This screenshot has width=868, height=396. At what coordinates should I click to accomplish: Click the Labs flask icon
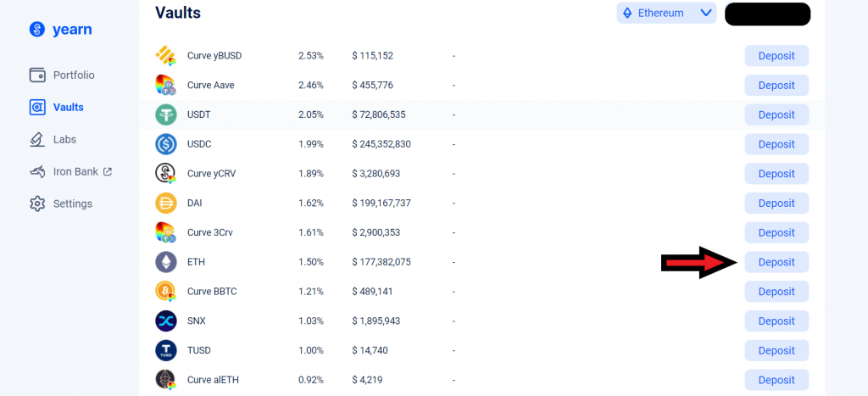point(36,139)
